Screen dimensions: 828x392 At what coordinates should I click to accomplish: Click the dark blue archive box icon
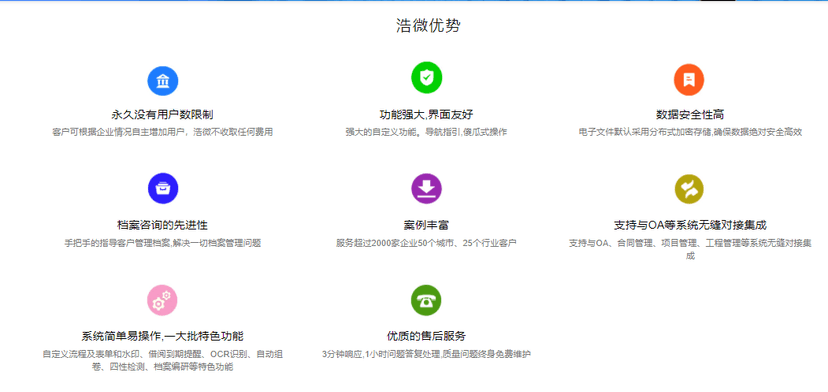pos(163,189)
